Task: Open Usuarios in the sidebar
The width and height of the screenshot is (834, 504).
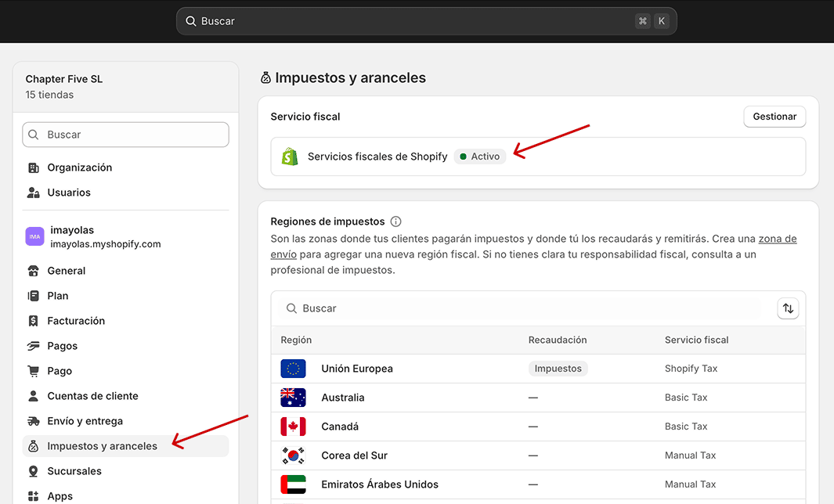Action: tap(125, 193)
